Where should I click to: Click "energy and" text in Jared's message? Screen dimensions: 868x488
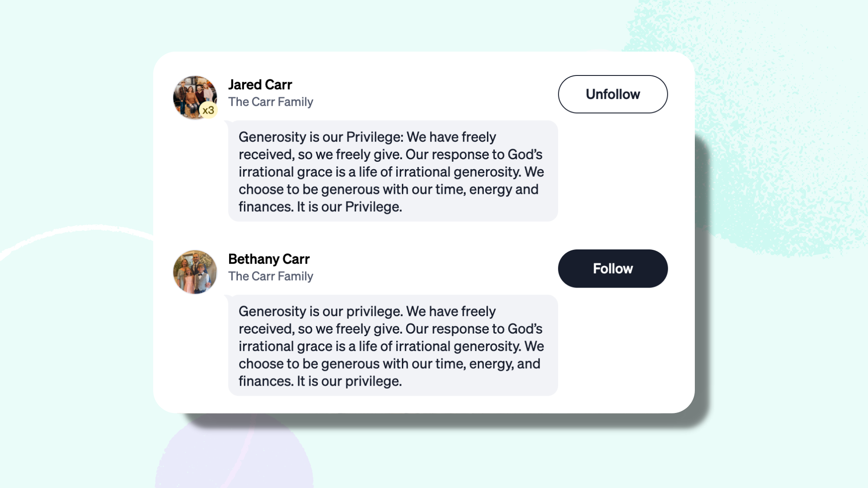[504, 190]
